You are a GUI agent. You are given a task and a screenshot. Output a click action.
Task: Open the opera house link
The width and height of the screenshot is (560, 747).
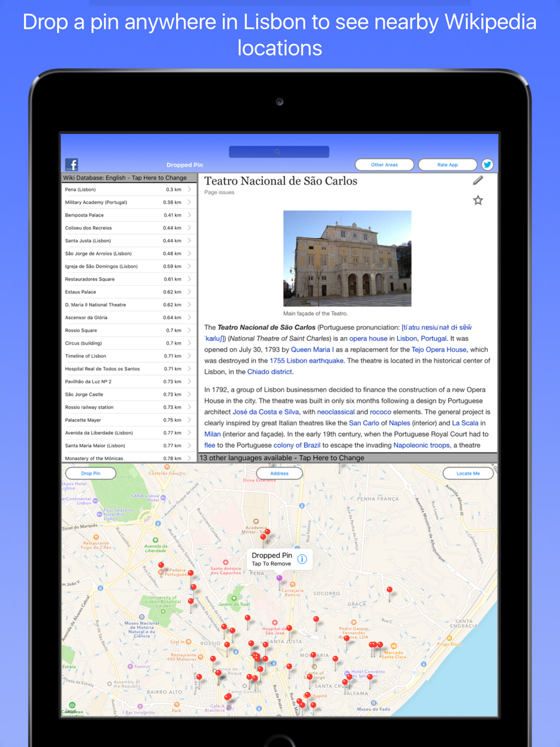(x=368, y=338)
